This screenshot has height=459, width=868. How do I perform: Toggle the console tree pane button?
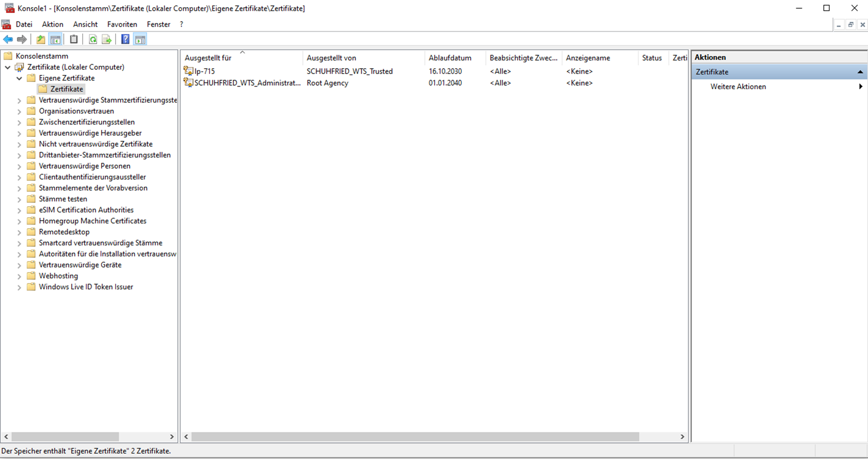pos(55,40)
